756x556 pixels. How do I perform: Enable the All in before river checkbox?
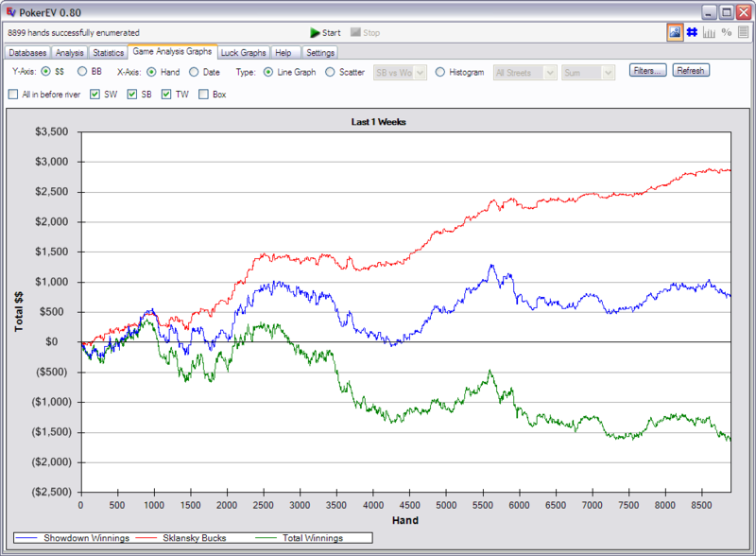pos(13,95)
